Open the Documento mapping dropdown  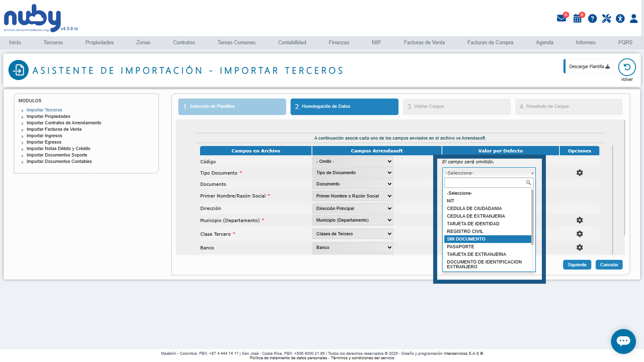point(353,184)
